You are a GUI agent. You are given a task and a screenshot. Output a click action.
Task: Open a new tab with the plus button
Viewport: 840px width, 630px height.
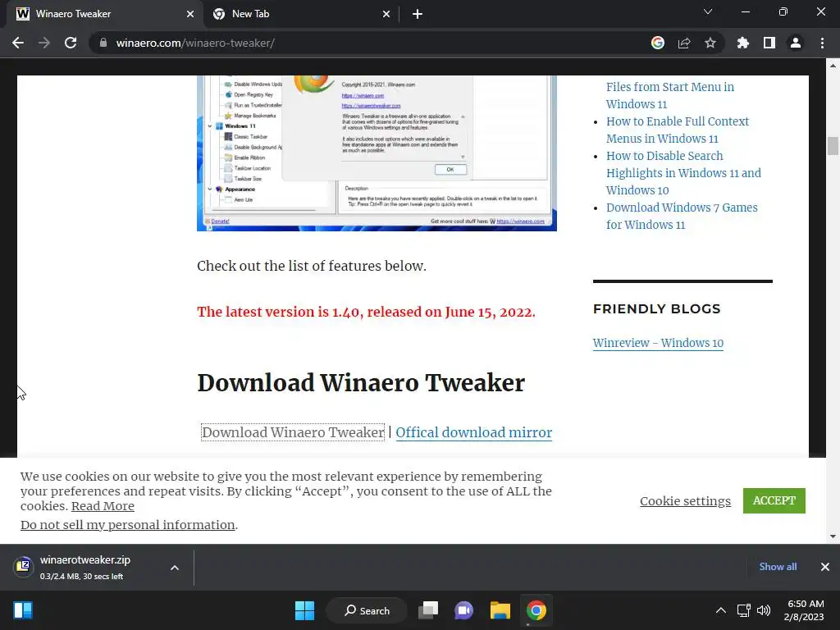pyautogui.click(x=418, y=14)
